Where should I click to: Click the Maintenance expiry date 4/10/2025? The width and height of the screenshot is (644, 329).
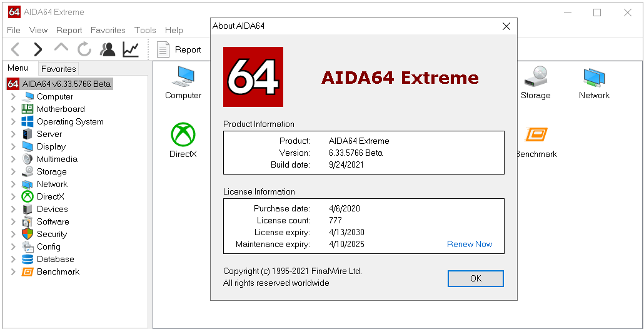pos(346,245)
